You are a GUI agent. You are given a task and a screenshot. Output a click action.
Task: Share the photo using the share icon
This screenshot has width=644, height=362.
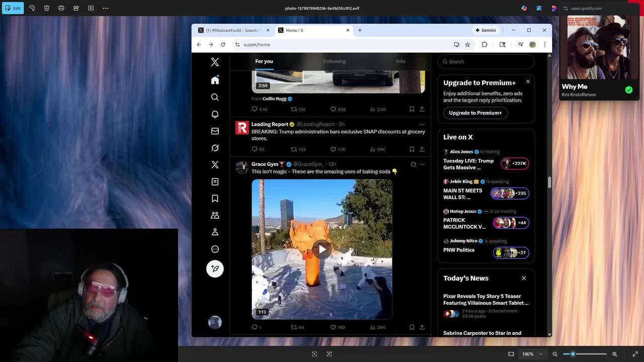(x=76, y=8)
